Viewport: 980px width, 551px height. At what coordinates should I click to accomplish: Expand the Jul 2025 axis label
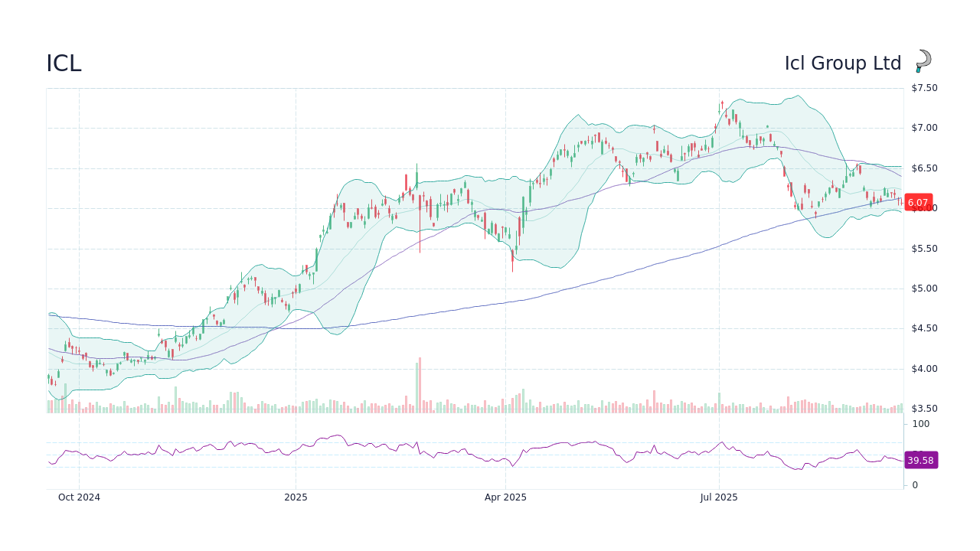click(719, 497)
